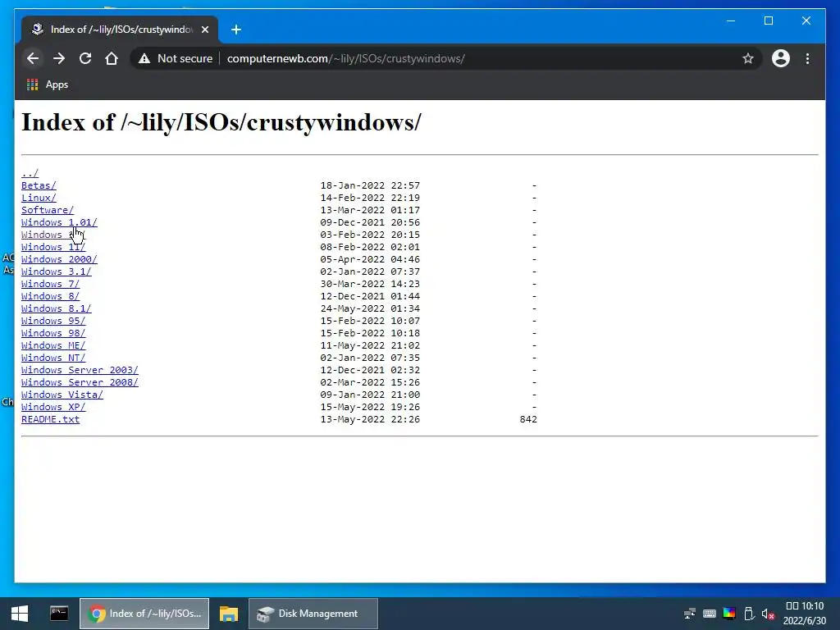The height and width of the screenshot is (630, 840).
Task: Open the Windows 8.1/ folder link
Action: (57, 308)
